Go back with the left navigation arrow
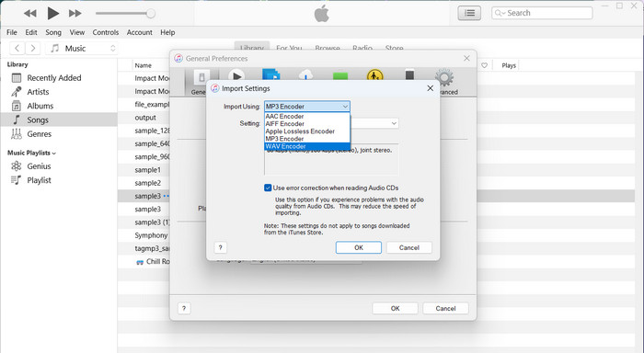The image size is (644, 353). pyautogui.click(x=17, y=48)
